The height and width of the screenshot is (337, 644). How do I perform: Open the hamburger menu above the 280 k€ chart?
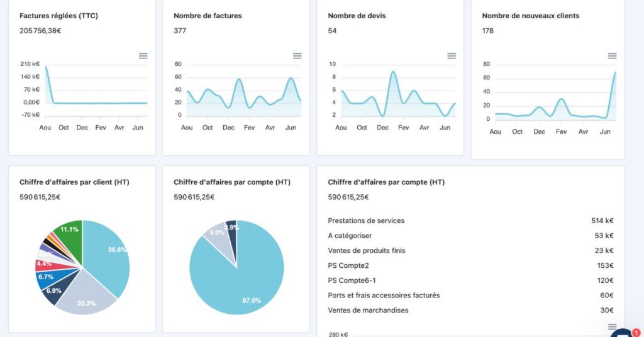pyautogui.click(x=612, y=327)
